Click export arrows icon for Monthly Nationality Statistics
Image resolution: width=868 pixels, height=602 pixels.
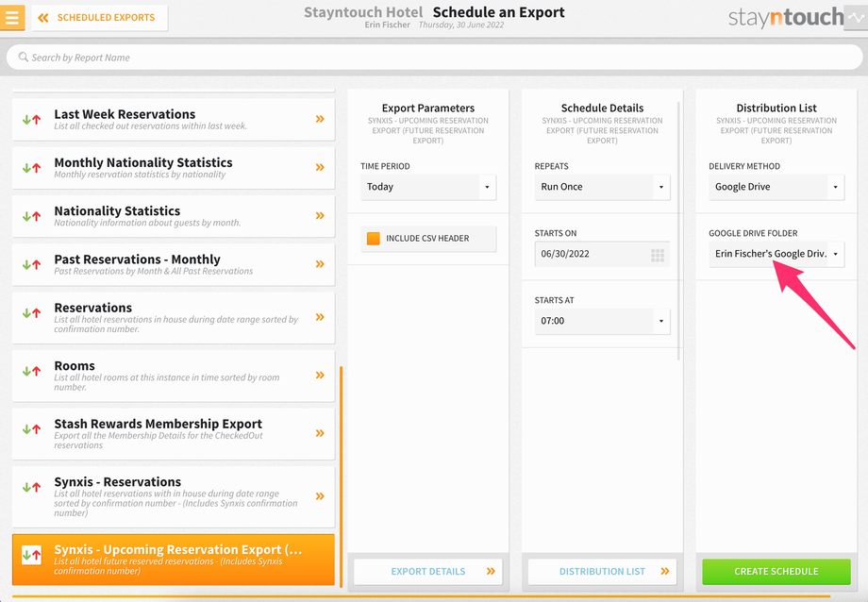coord(31,168)
